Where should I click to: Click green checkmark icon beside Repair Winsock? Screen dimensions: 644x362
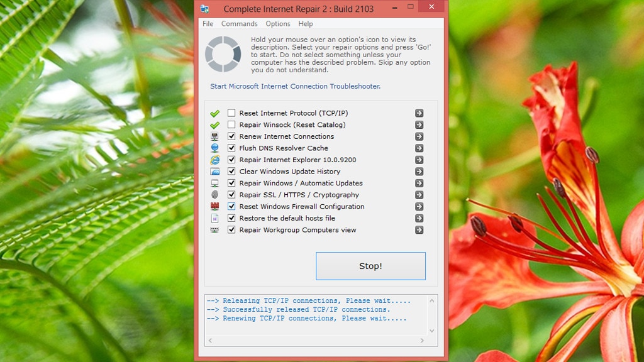(214, 125)
